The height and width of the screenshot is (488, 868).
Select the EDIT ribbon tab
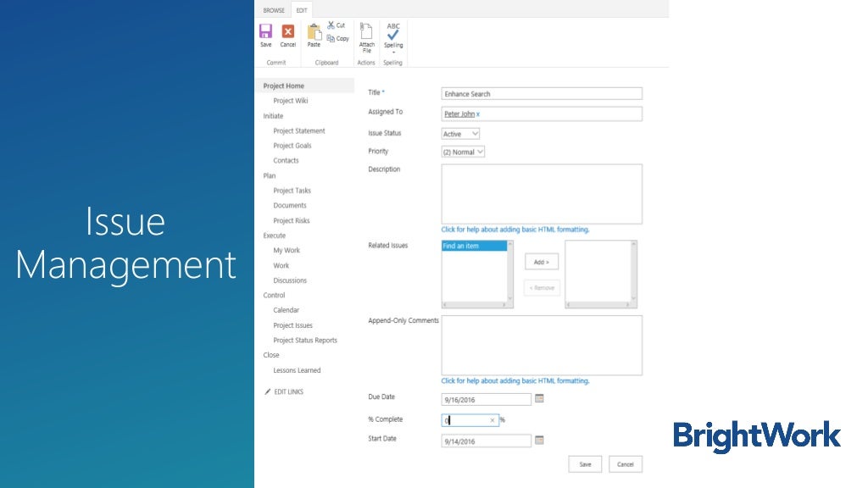(x=301, y=10)
